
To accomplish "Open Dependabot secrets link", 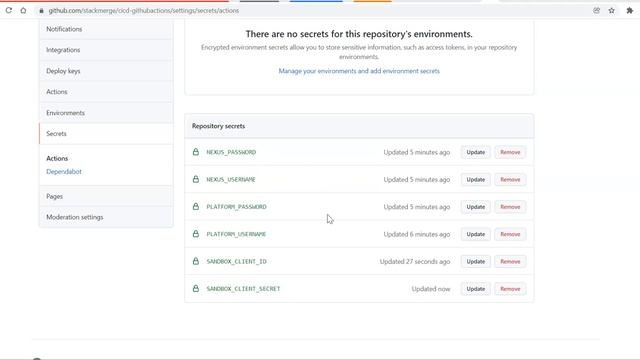I will (64, 171).
